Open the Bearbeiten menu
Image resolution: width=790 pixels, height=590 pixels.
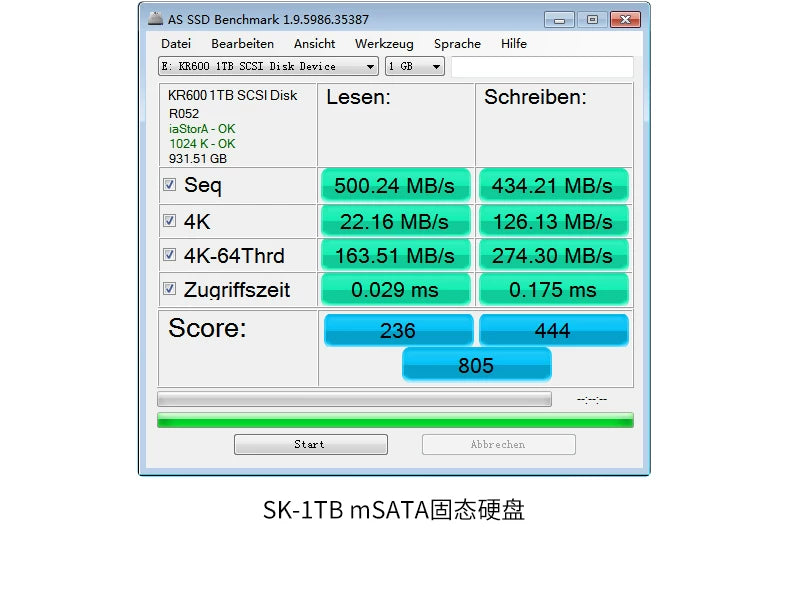[x=242, y=44]
